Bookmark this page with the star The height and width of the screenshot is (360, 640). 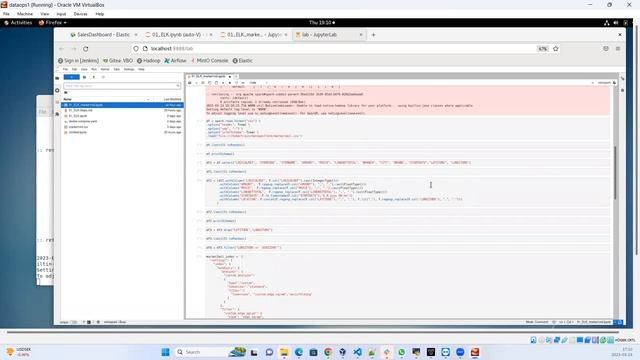click(556, 49)
